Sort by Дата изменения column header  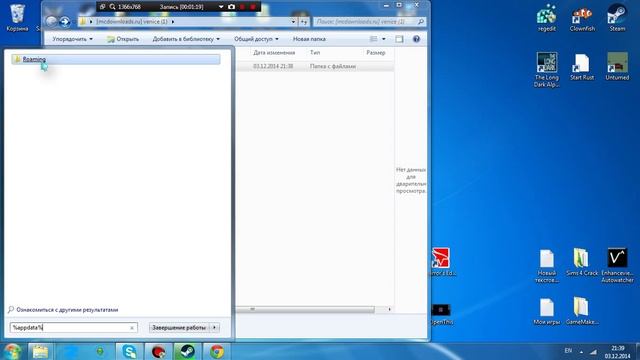click(274, 53)
